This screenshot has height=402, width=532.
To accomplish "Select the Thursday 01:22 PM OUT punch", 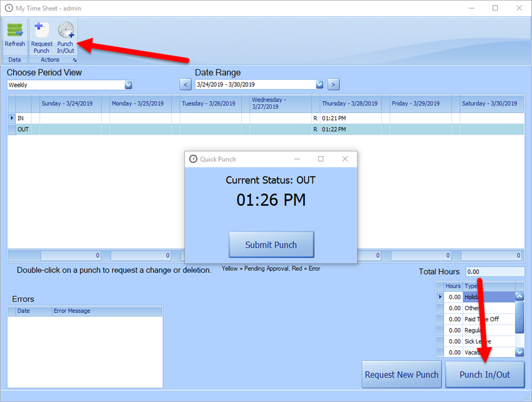I will point(349,129).
